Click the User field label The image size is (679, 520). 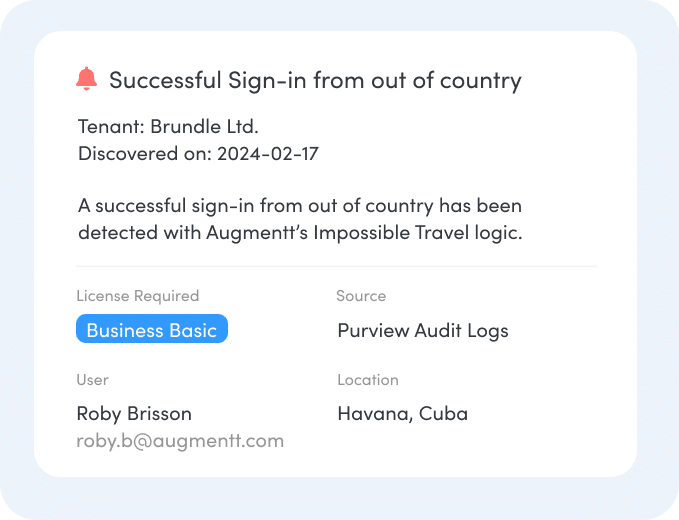[x=93, y=380]
